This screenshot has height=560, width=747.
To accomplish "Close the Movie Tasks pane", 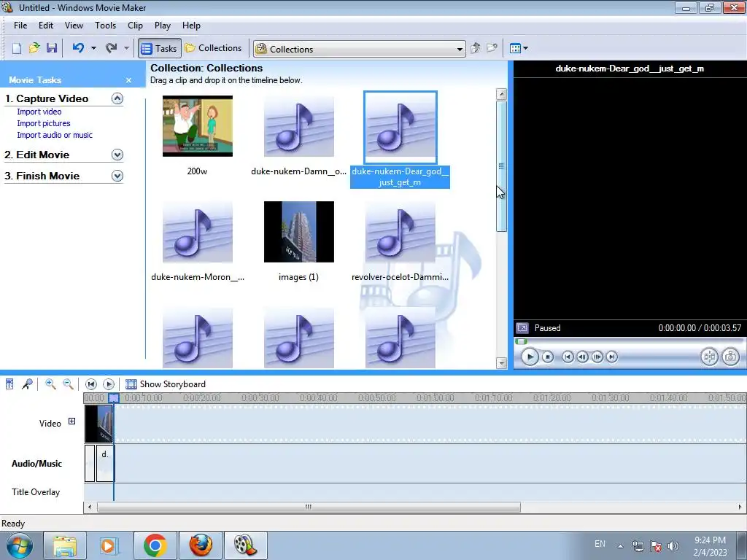I will pos(128,80).
